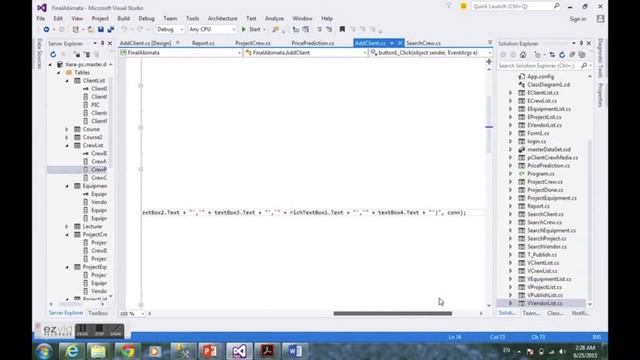Click the Home icon in Solution Explorer
Screen dimensions: 640x360
[x=523, y=55]
